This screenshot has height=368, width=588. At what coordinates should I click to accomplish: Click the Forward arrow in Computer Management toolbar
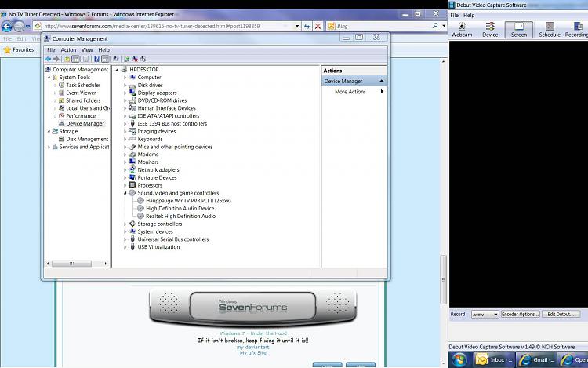(56, 59)
